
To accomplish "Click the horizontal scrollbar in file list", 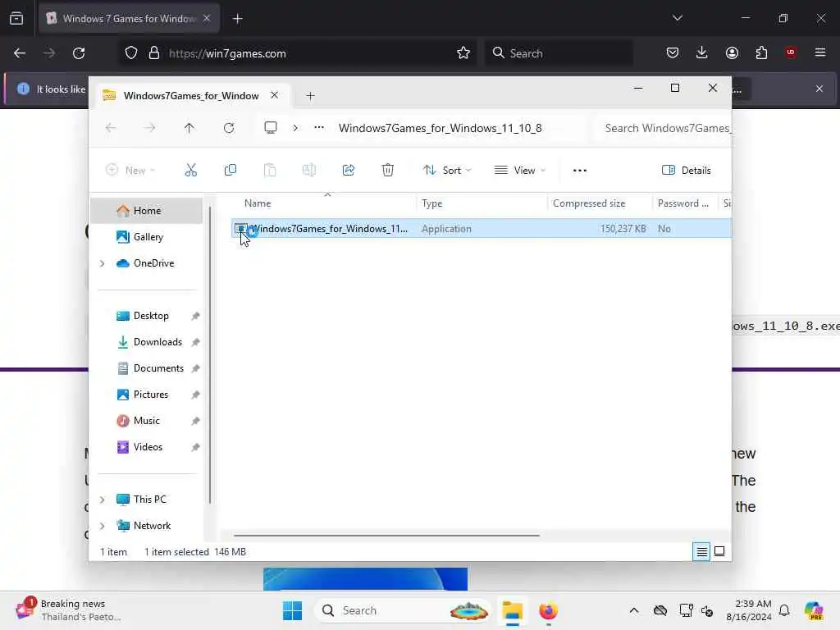I will (386, 535).
